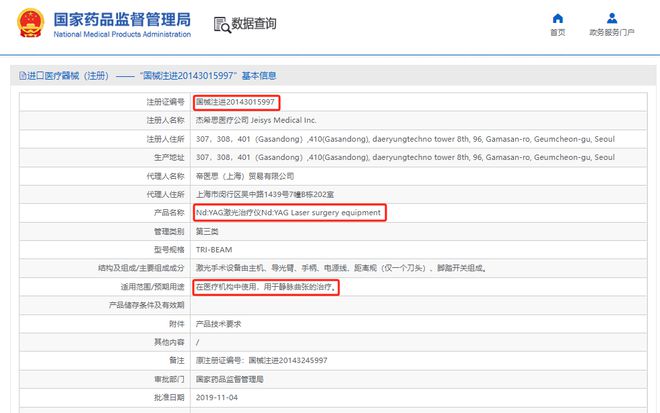
Task: Click the 备注 row label
Action: [x=177, y=360]
